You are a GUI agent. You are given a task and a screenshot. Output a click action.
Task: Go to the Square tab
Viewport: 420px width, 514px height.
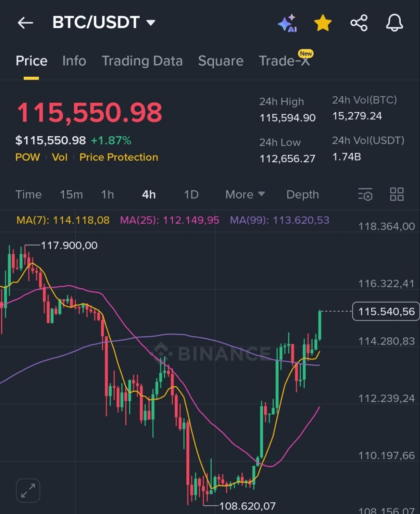pos(220,61)
